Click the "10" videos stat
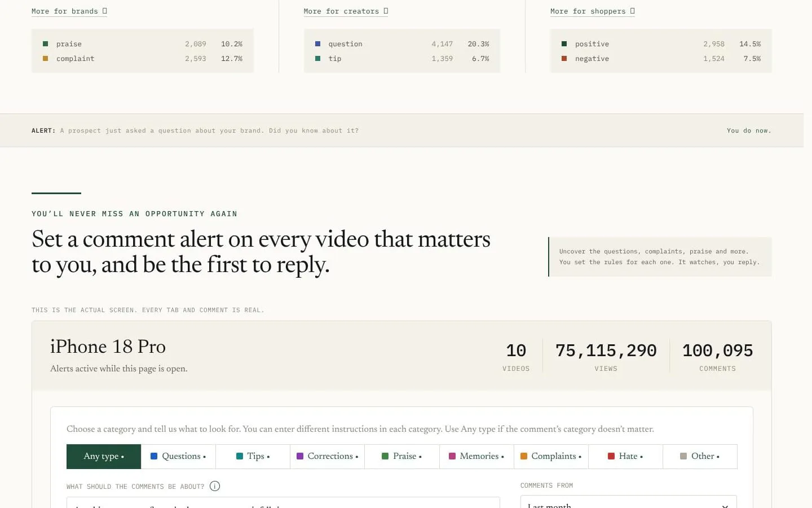 click(516, 351)
